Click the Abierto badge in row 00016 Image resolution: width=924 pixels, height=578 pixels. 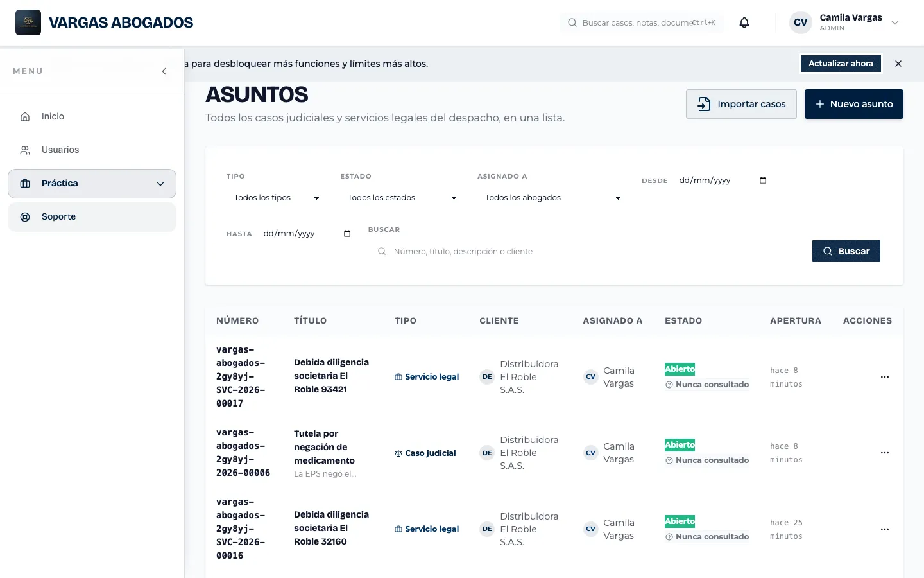680,521
